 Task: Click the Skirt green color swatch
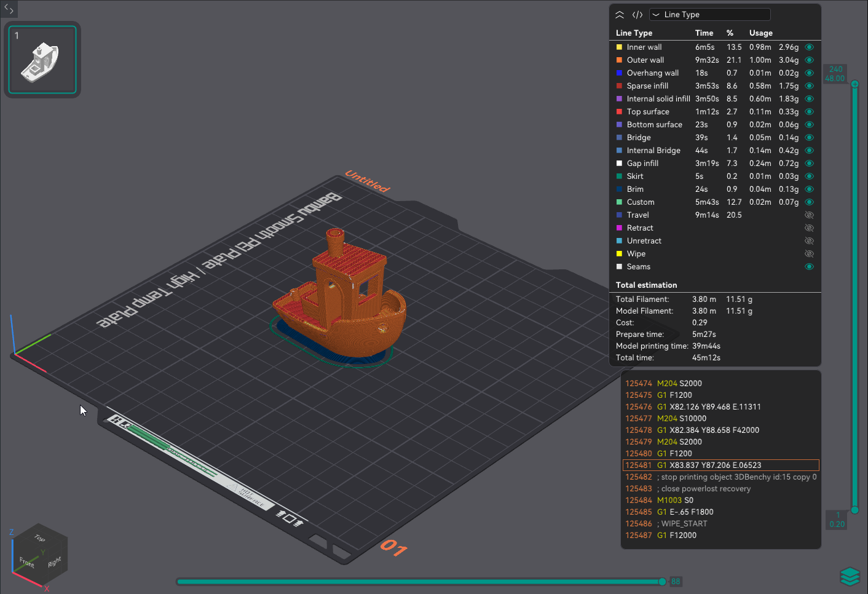(619, 176)
